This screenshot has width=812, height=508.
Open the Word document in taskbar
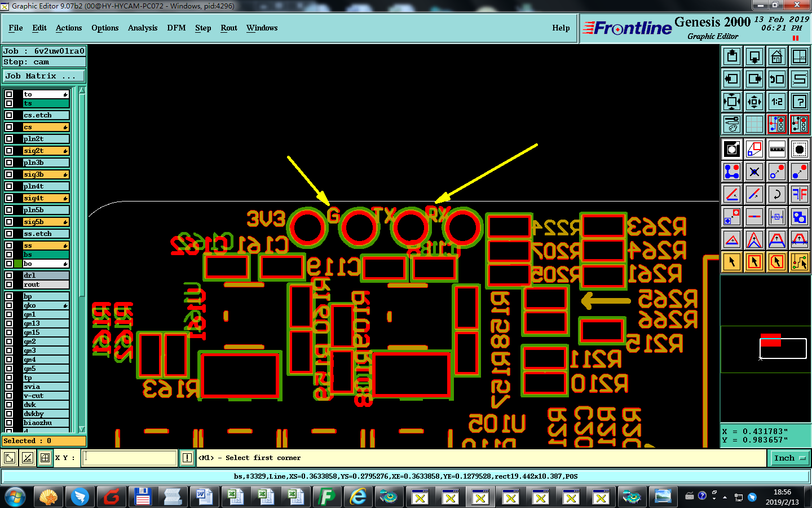[204, 497]
